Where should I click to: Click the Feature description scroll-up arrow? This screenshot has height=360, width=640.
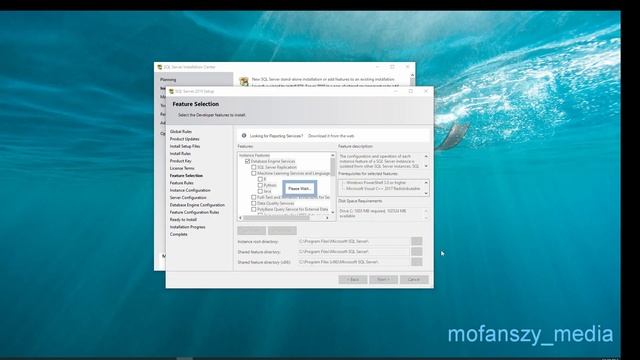coord(426,156)
